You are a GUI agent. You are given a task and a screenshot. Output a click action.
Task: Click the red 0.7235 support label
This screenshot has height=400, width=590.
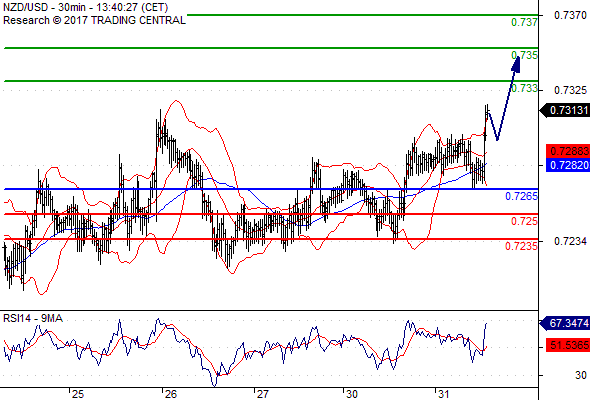(x=521, y=246)
